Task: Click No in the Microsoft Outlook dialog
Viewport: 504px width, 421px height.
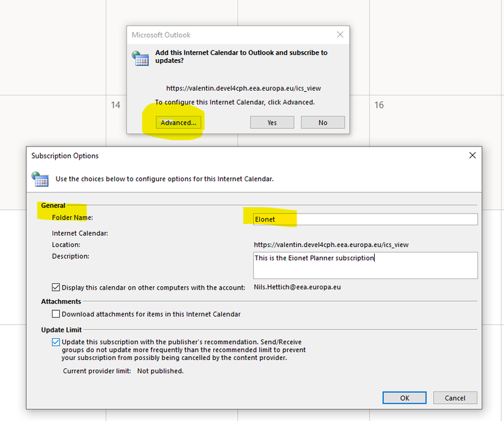Action: pos(323,123)
